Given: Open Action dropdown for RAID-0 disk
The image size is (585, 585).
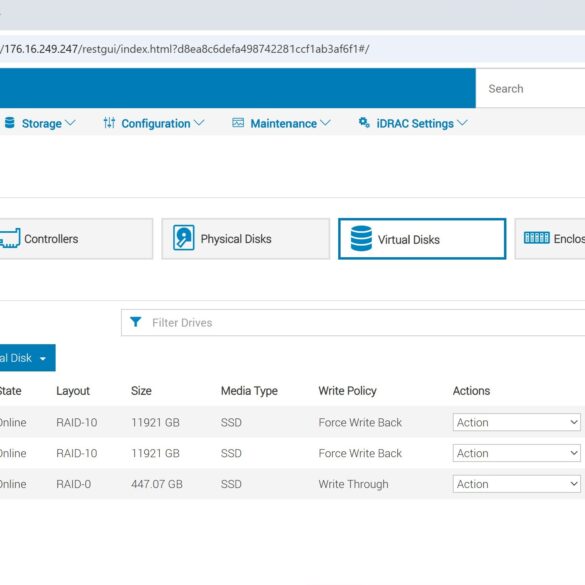Looking at the screenshot, I should click(516, 484).
